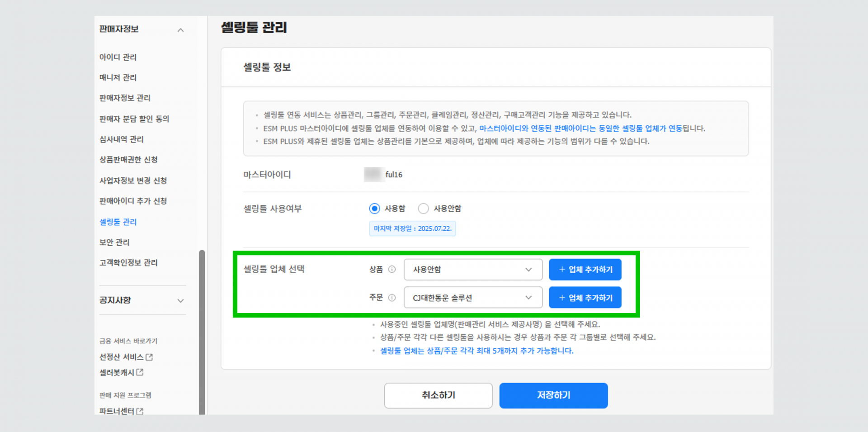
Task: Open 판매자 분담 할인 동의 menu item
Action: coord(134,119)
